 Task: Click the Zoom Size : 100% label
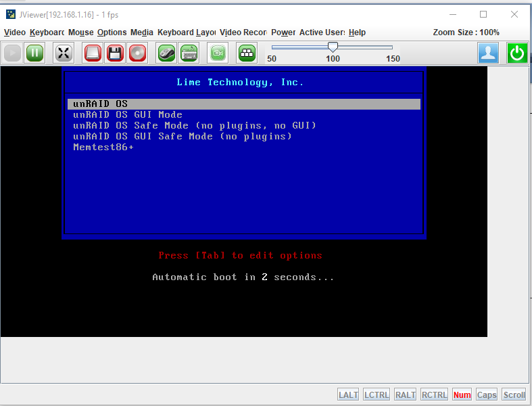pyautogui.click(x=466, y=32)
